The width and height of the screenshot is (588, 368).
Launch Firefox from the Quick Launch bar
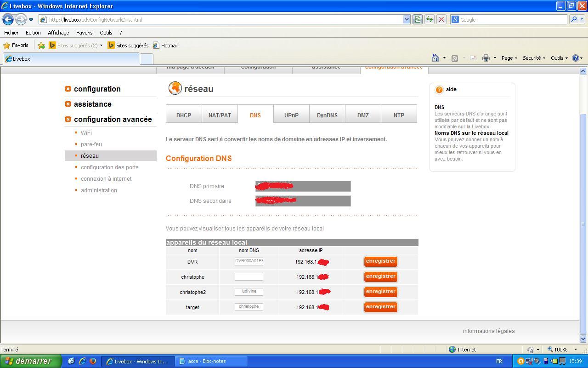92,361
